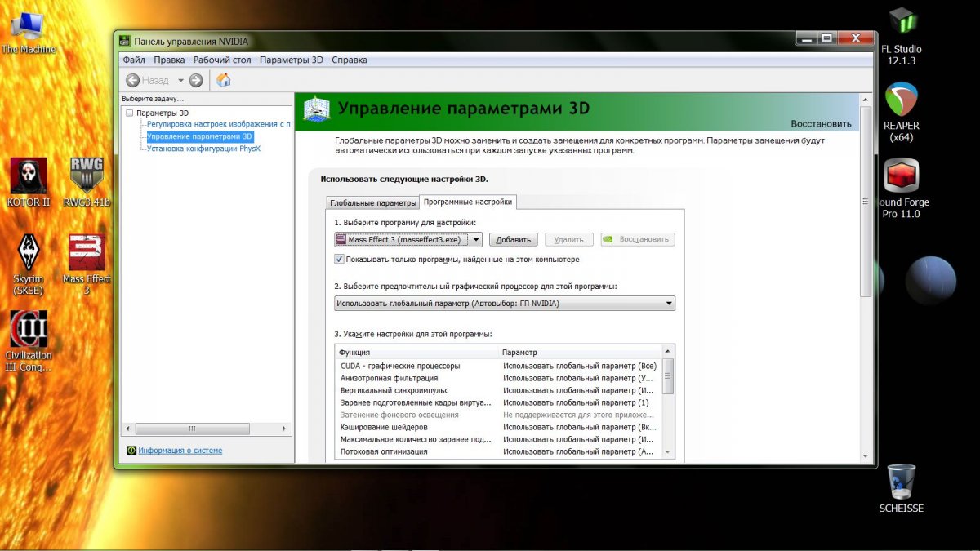Screen dimensions: 980x551
Task: Click the Forward arrow navigation button
Action: tap(196, 80)
